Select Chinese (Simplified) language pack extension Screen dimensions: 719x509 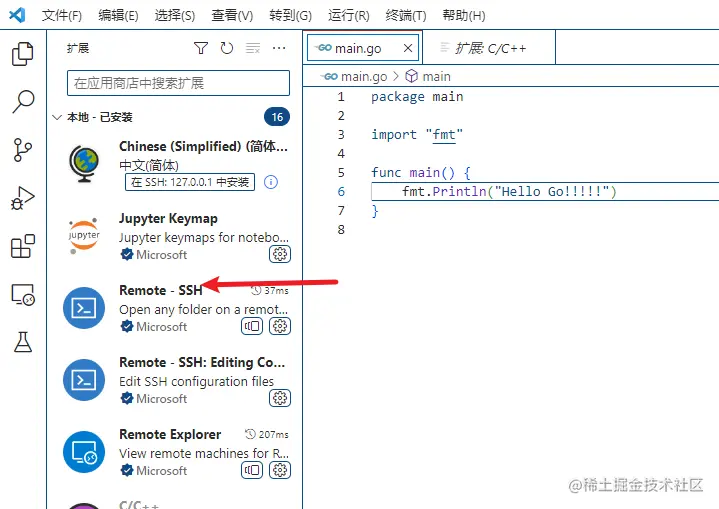click(175, 164)
